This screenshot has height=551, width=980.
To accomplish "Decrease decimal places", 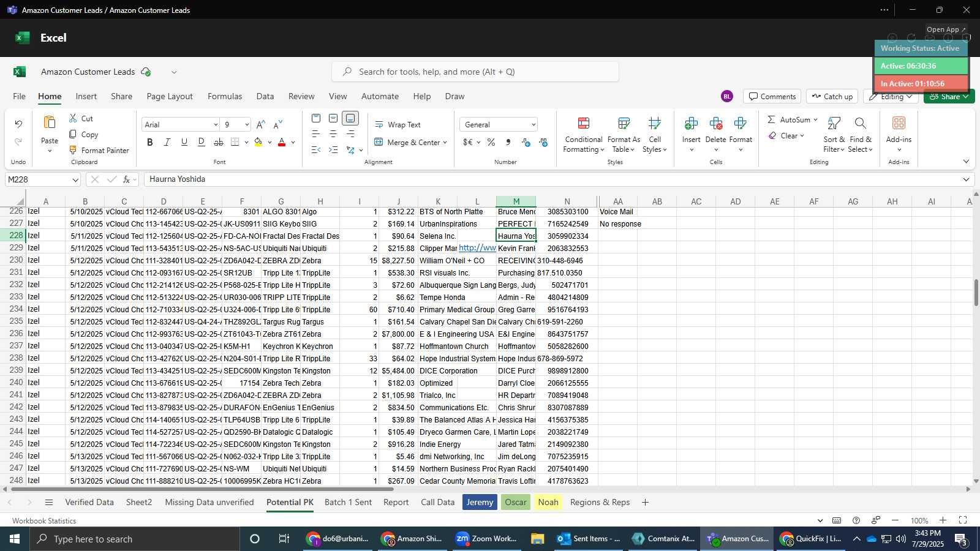I will 543,142.
